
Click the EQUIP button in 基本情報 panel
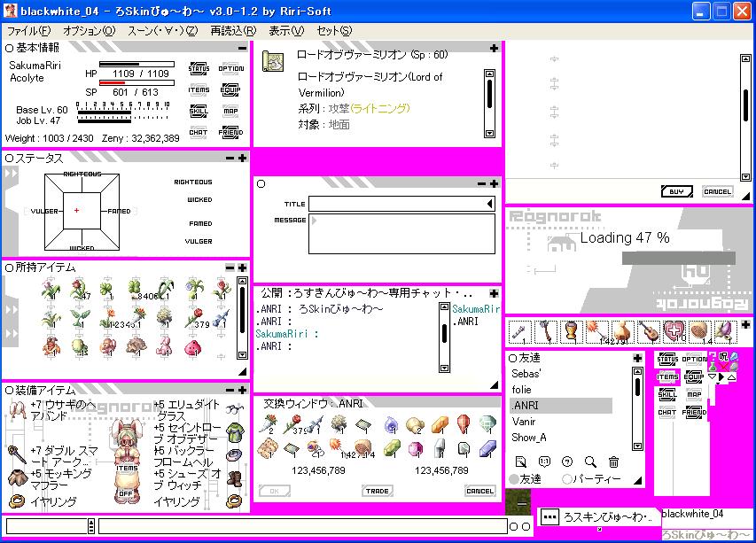coord(230,89)
